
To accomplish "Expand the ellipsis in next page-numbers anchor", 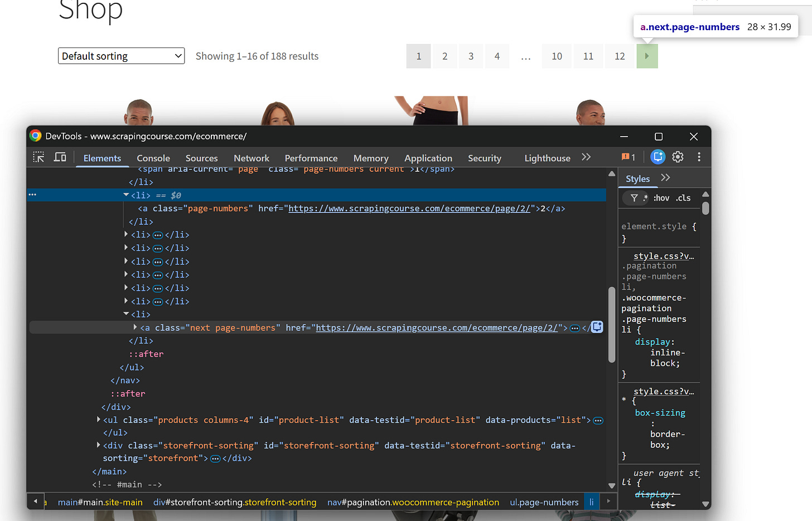I will [x=575, y=328].
